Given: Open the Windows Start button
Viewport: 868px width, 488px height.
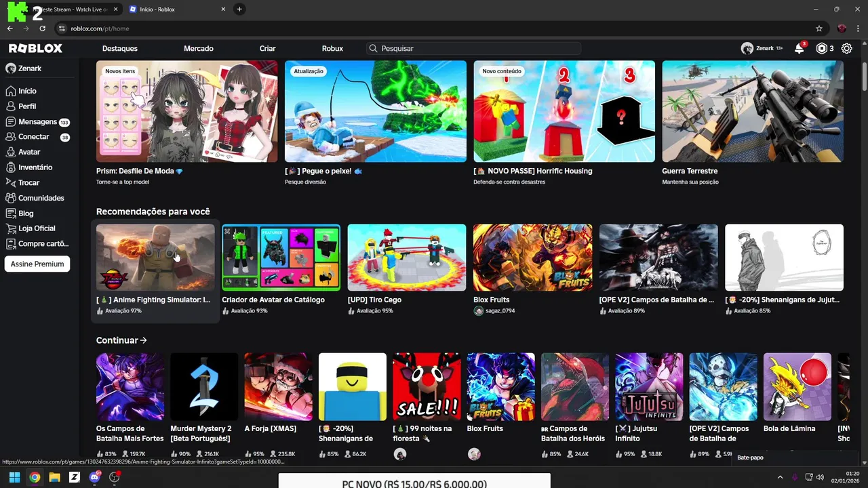Looking at the screenshot, I should 14,477.
